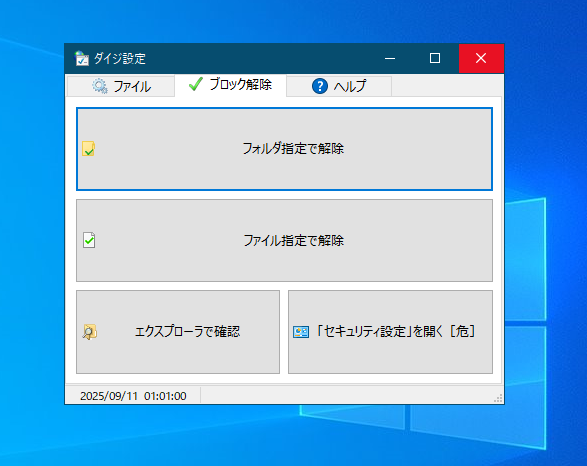
Task: Maximize the ダイジ設定 window
Action: (435, 58)
